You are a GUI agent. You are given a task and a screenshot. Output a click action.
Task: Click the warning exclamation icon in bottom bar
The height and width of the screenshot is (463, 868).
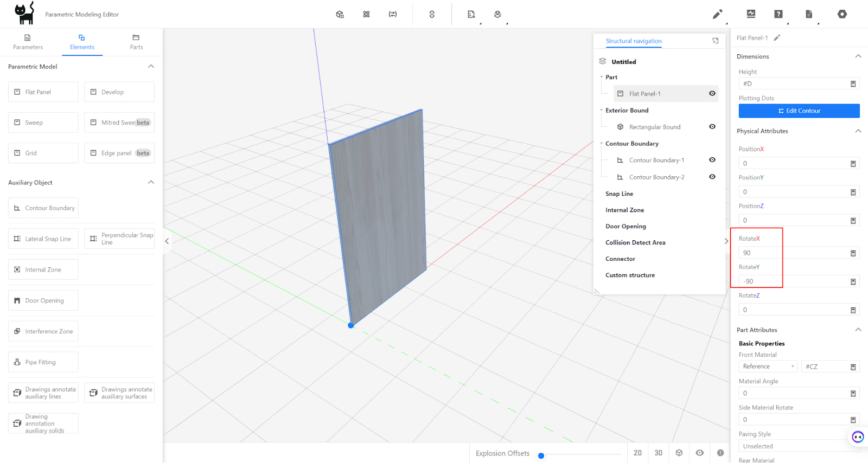pos(720,453)
